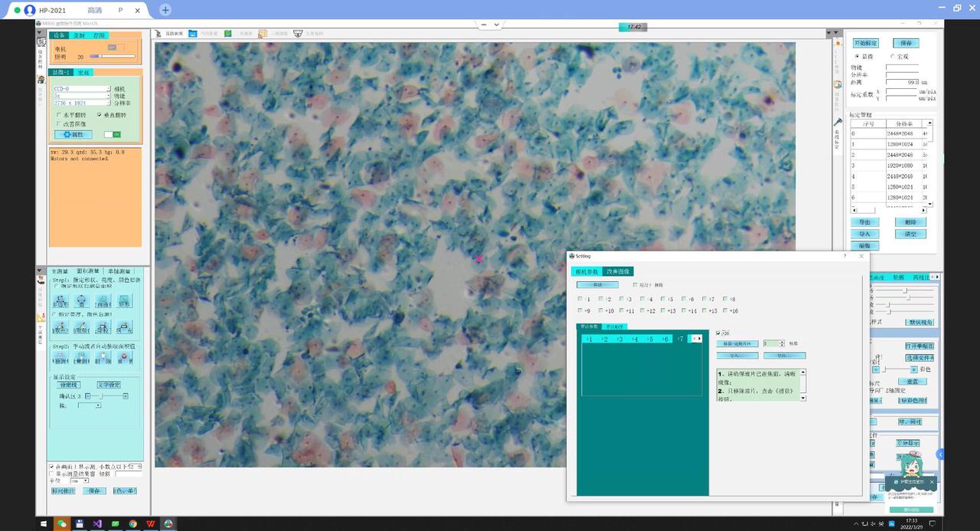
Task: Collapse the measurement panel with its top arrow
Action: tap(41, 270)
